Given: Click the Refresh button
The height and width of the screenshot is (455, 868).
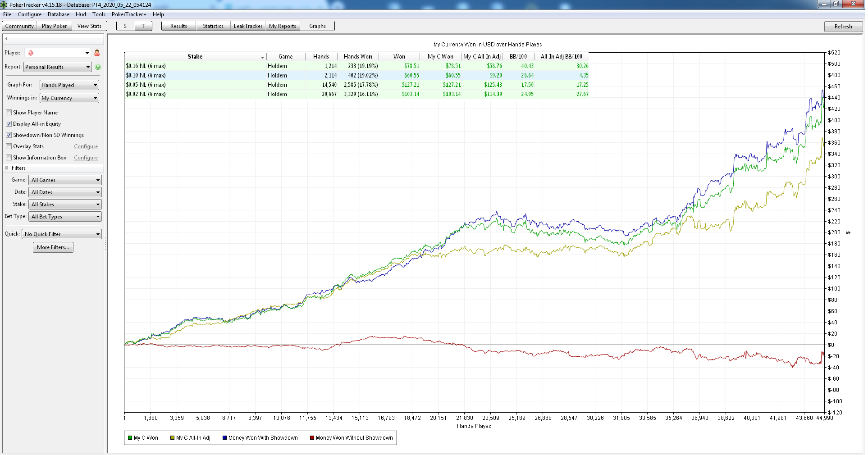Looking at the screenshot, I should pos(843,27).
